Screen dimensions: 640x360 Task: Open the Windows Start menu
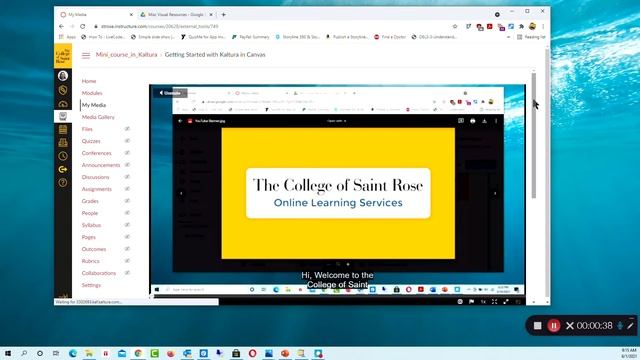[x=8, y=353]
